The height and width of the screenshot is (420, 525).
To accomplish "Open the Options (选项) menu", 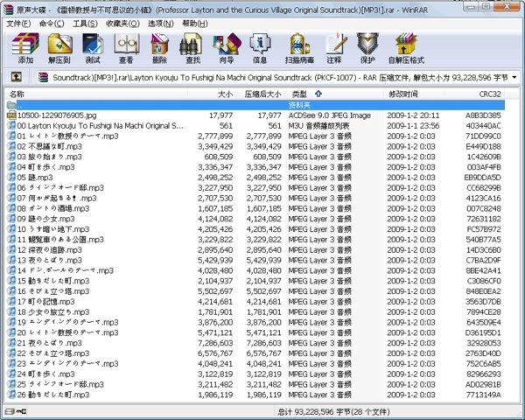I will (161, 24).
